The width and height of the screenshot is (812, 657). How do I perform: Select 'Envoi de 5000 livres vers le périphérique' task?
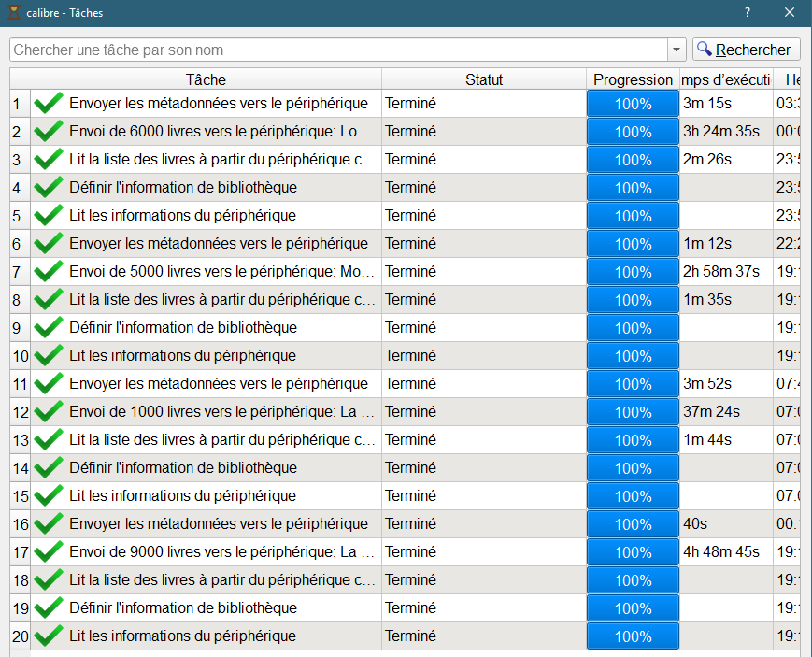221,271
